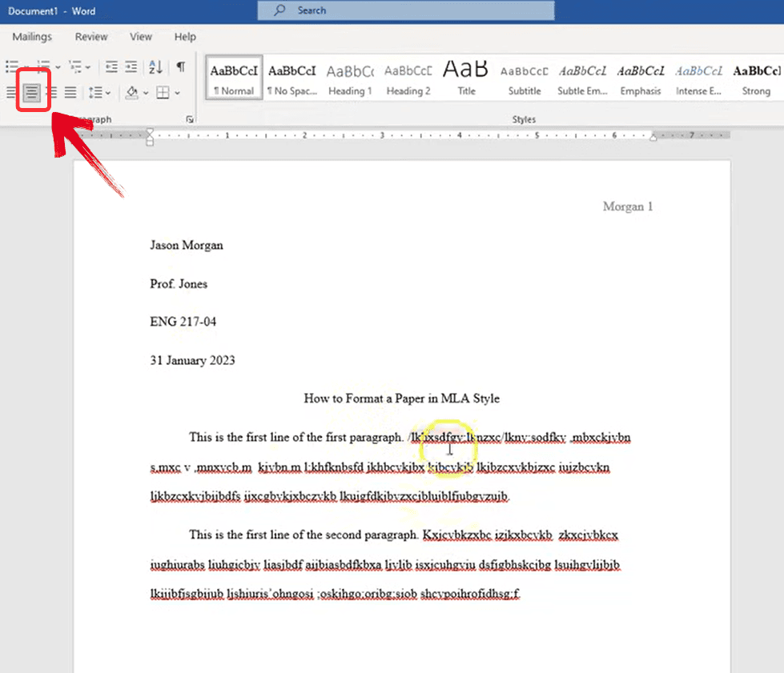Click inside the Search box

pos(405,10)
